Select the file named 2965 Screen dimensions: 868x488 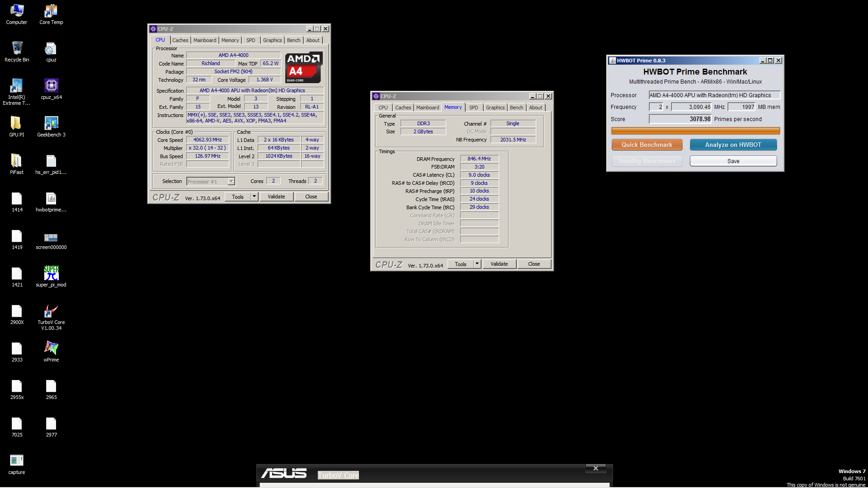51,389
